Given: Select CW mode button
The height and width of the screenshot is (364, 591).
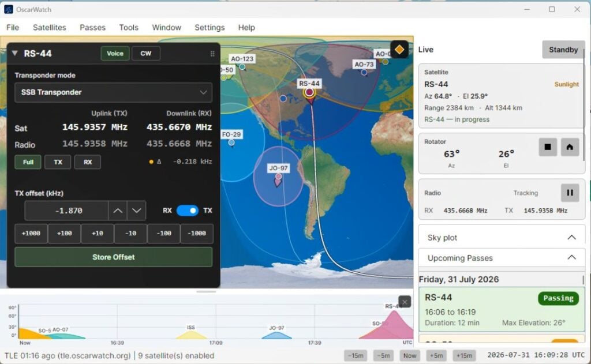Looking at the screenshot, I should click(146, 53).
